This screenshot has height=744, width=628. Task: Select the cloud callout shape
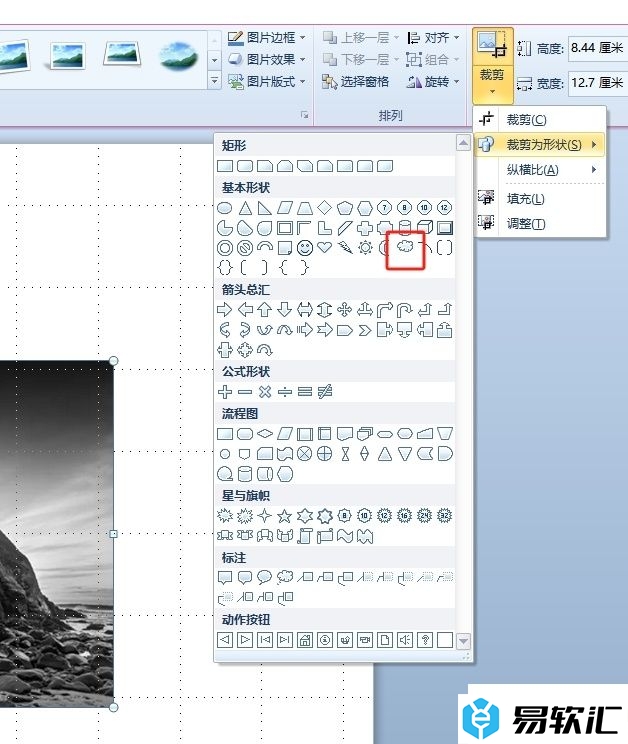(285, 577)
